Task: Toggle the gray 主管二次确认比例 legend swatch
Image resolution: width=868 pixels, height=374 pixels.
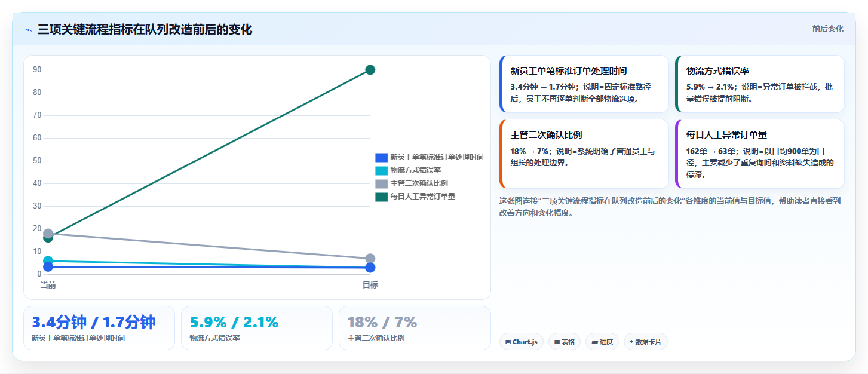Action: 381,183
